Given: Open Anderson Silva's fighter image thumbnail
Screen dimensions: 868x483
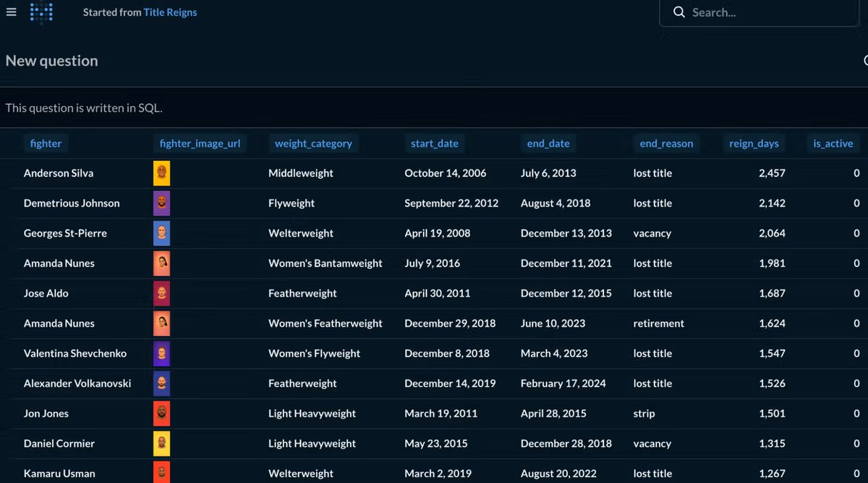Looking at the screenshot, I should [x=162, y=174].
